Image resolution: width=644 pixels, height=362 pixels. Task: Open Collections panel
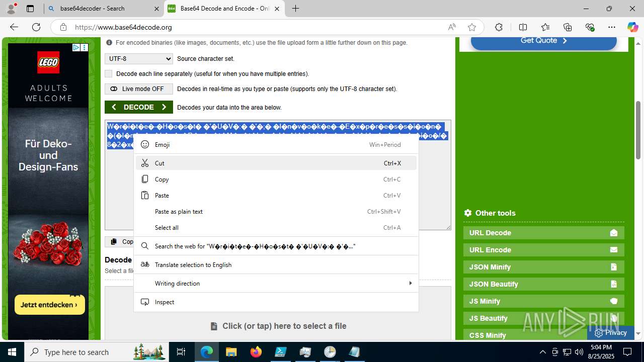(x=568, y=27)
